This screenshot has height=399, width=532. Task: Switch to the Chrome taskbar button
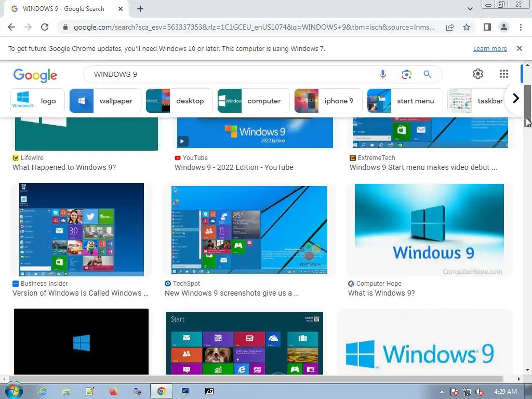(x=161, y=392)
